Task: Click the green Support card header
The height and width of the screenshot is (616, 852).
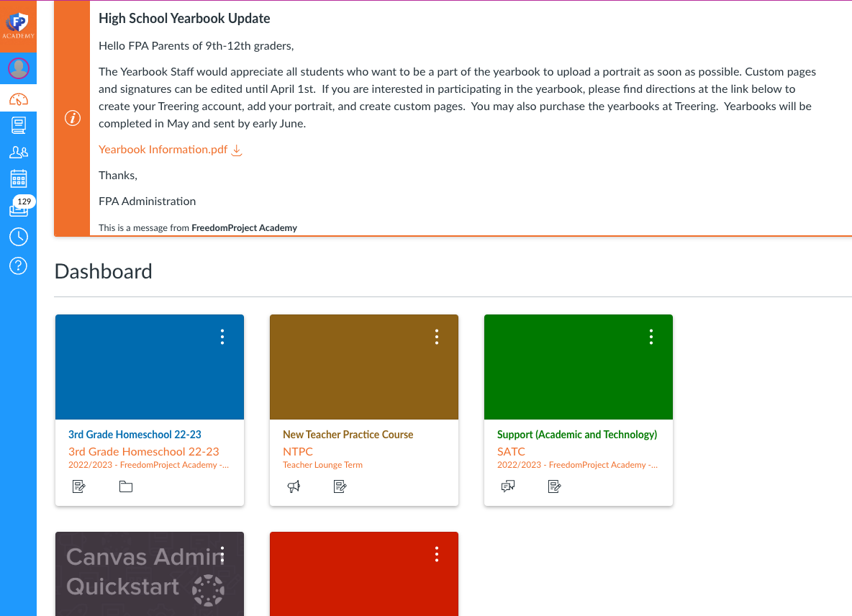Action: coord(578,367)
